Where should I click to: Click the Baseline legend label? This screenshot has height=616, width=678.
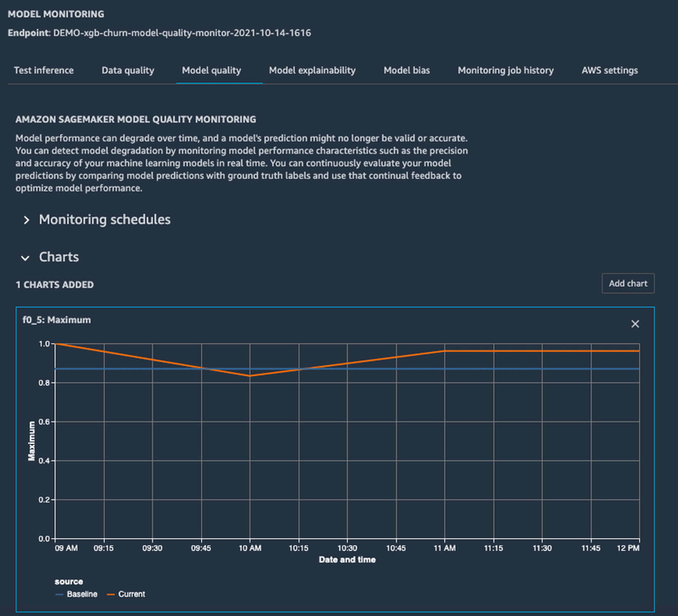[82, 594]
